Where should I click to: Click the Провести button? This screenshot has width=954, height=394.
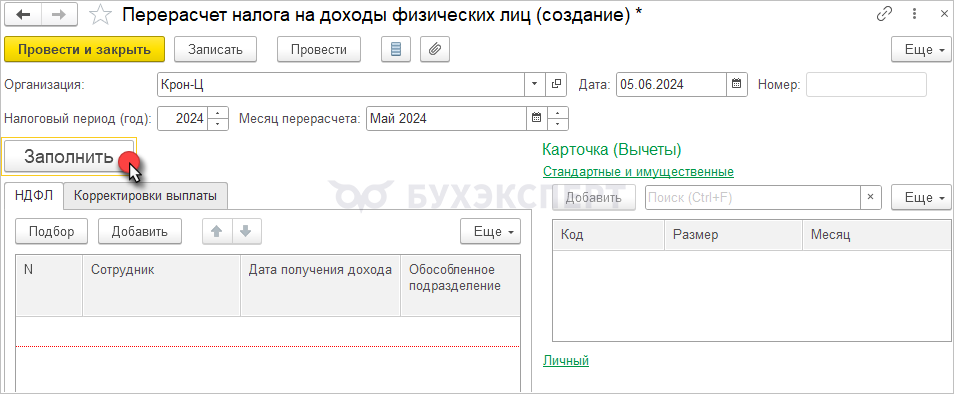pyautogui.click(x=319, y=49)
